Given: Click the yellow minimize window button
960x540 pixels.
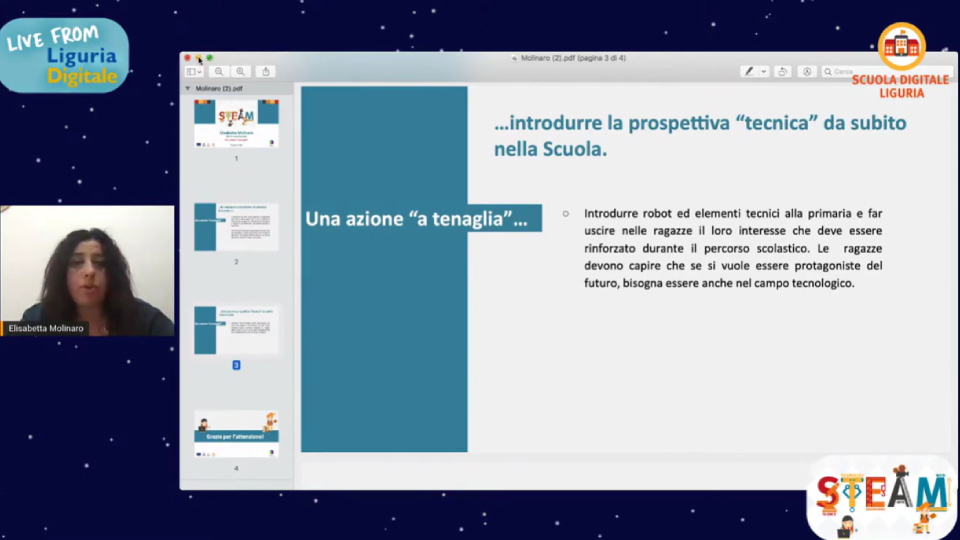Looking at the screenshot, I should coord(198,58).
